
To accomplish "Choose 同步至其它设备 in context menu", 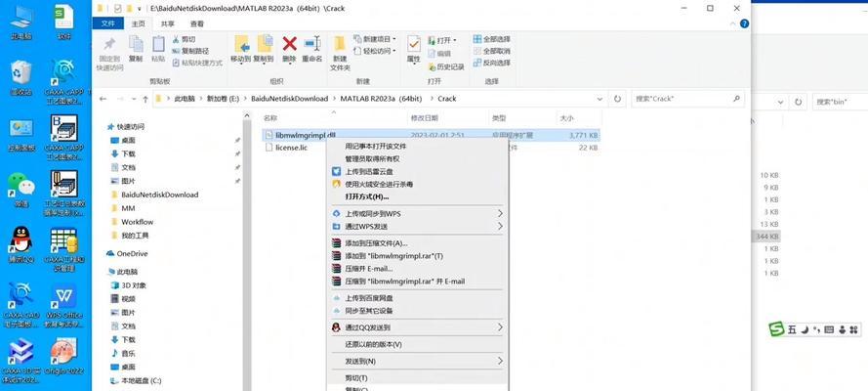I will pyautogui.click(x=369, y=311).
